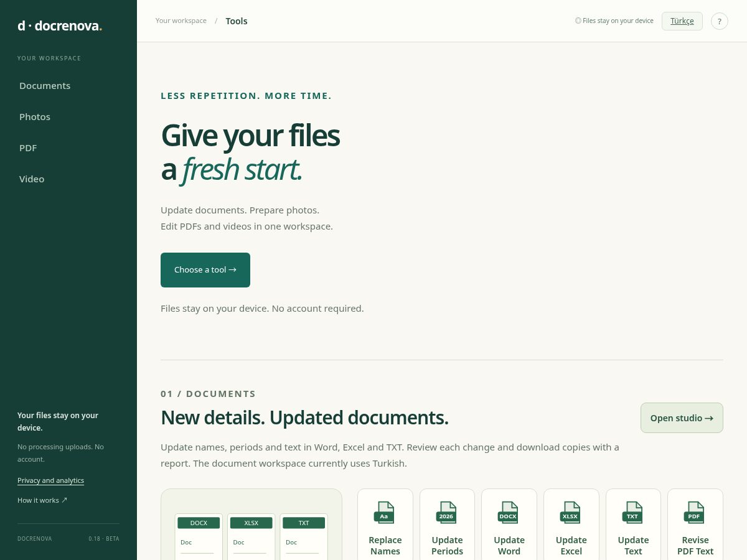The height and width of the screenshot is (560, 747).
Task: Open Video in the sidebar
Action: click(32, 179)
